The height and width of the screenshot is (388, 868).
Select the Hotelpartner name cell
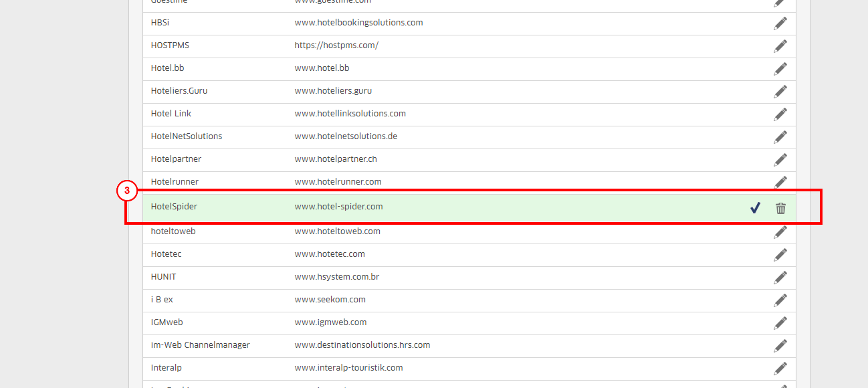coord(176,159)
